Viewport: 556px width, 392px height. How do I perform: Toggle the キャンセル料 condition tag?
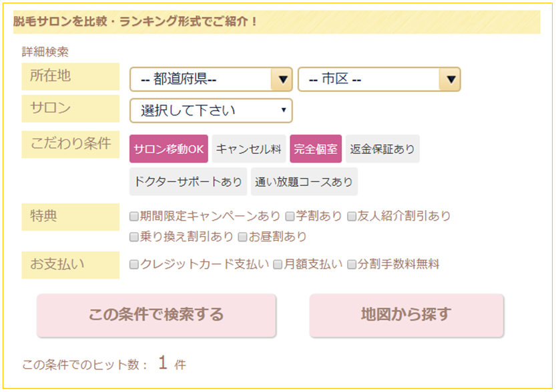[x=249, y=149]
